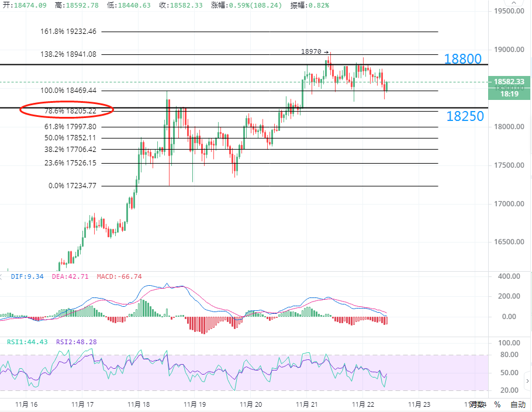
Task: Expand the right side panel arrow
Action: click(x=527, y=381)
